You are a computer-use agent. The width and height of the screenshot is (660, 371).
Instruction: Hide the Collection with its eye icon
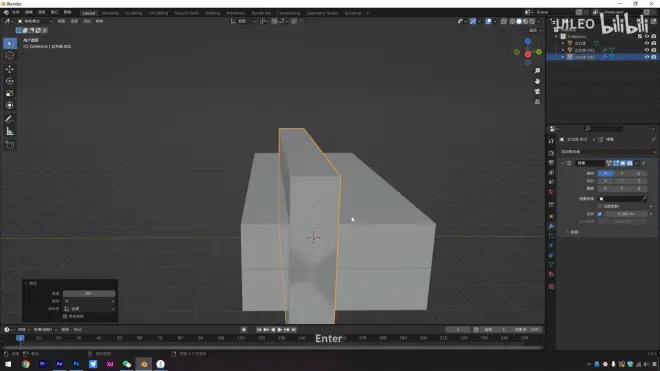647,37
